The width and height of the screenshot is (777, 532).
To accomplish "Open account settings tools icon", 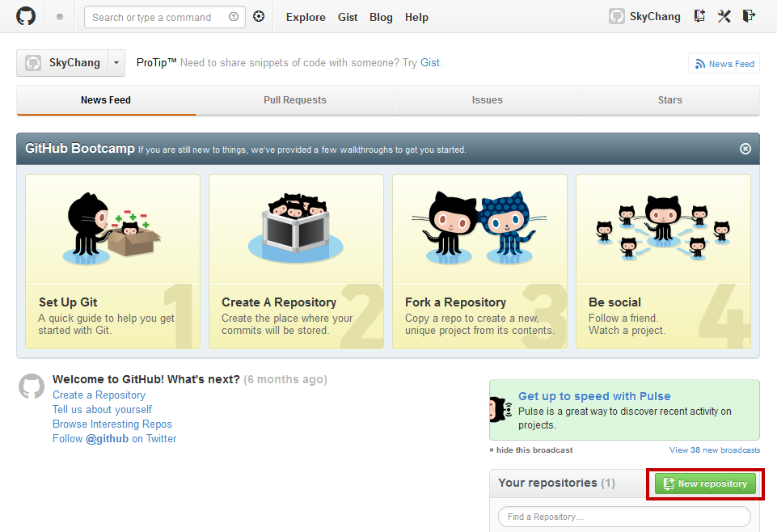I will click(724, 16).
